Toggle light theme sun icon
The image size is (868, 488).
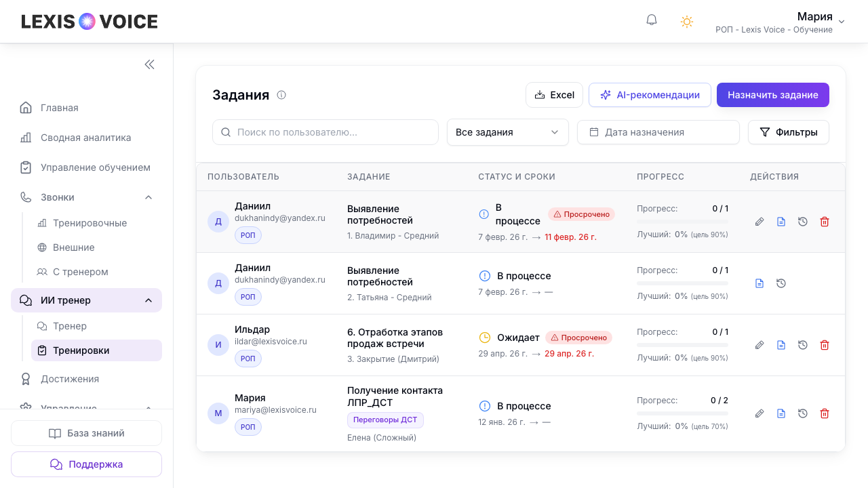pos(687,22)
